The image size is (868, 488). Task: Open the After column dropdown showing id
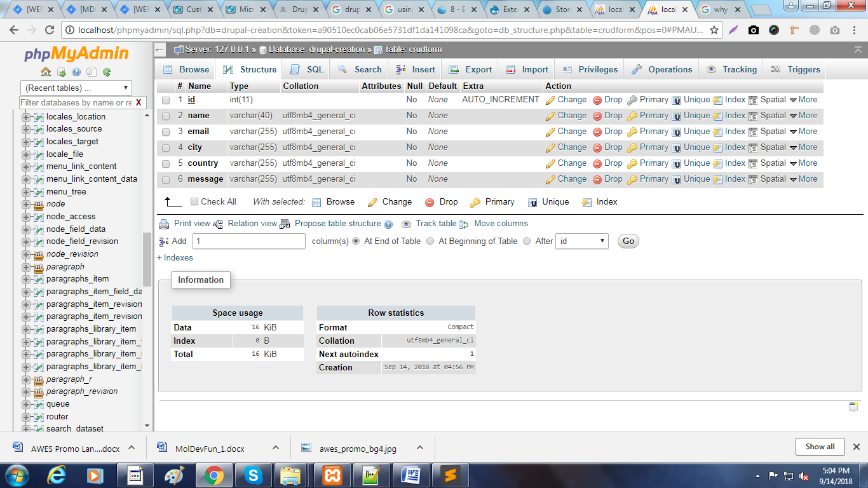(581, 241)
